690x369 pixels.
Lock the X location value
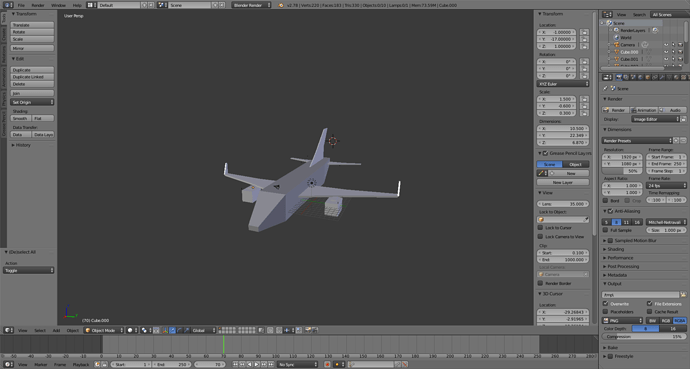[x=584, y=32]
